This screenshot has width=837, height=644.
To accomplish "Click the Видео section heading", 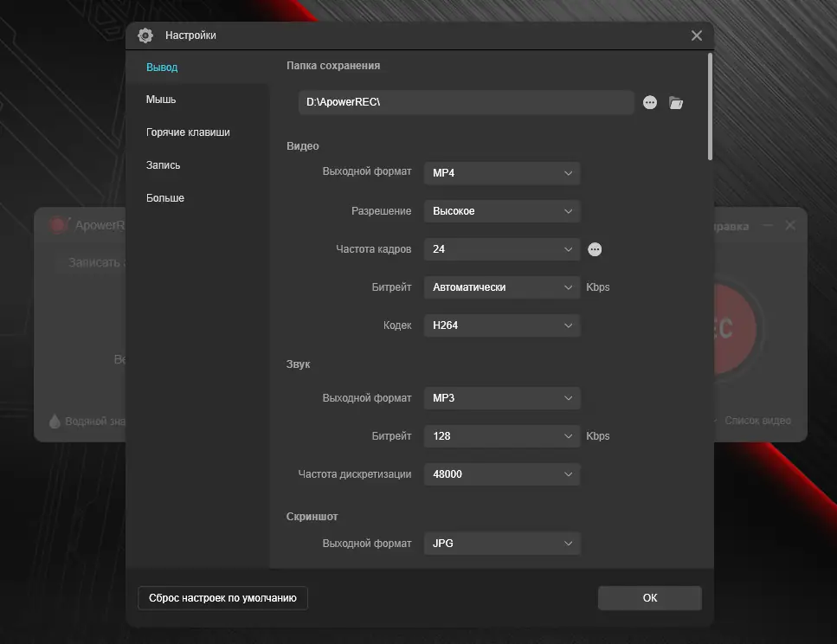I will tap(303, 146).
